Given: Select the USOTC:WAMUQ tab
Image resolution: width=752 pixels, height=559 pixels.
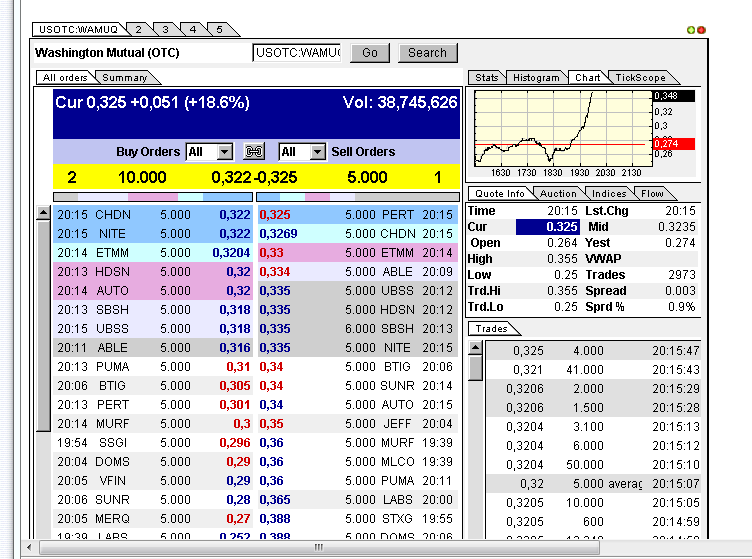Looking at the screenshot, I should (x=78, y=29).
